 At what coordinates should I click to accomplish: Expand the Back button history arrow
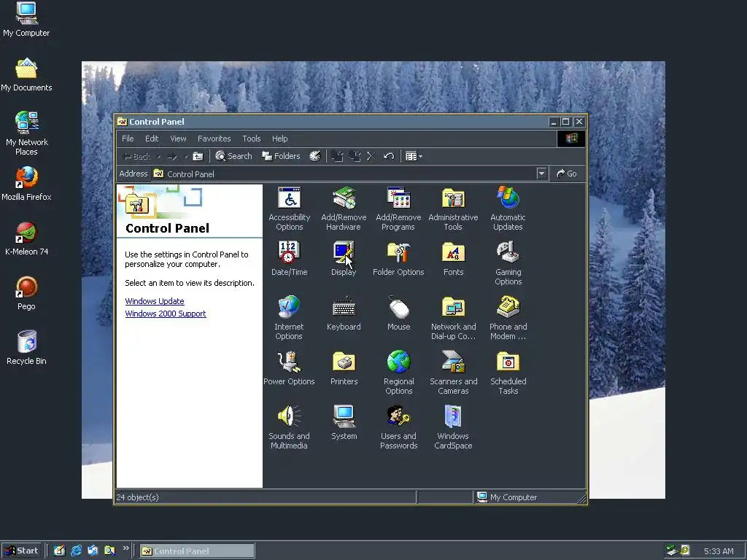tap(159, 157)
